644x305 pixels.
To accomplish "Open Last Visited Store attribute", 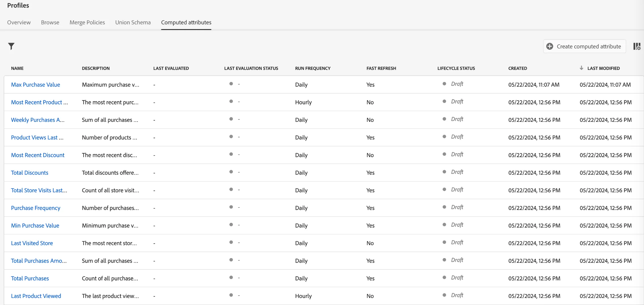I will [x=32, y=243].
